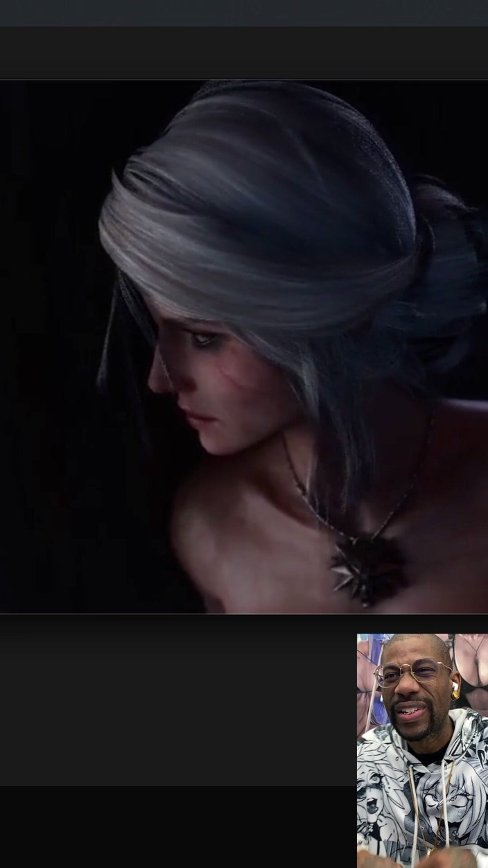Click the main video showing the silver-haired character
488x868 pixels.
[244, 347]
